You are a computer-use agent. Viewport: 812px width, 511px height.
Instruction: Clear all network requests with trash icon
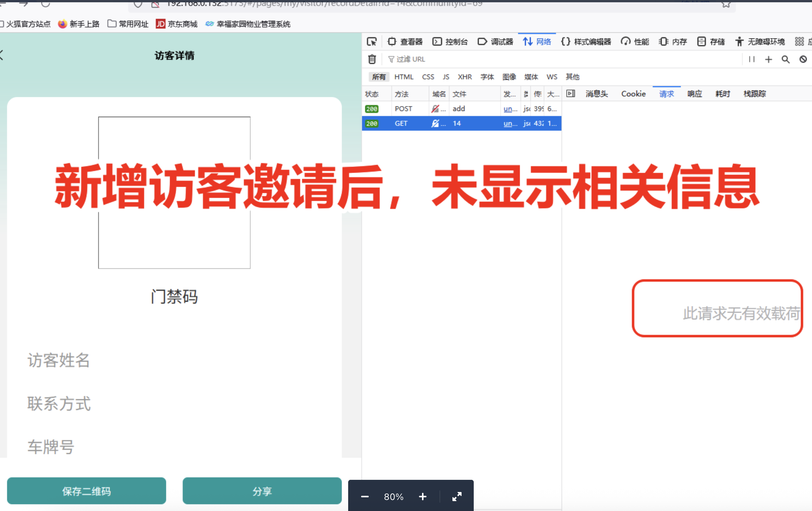click(x=372, y=59)
